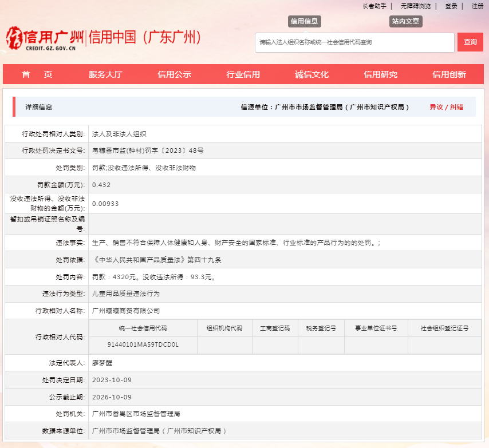Viewport: 489px width, 448px height.
Task: Select confiscated amount 0.00933
Action: (105, 204)
